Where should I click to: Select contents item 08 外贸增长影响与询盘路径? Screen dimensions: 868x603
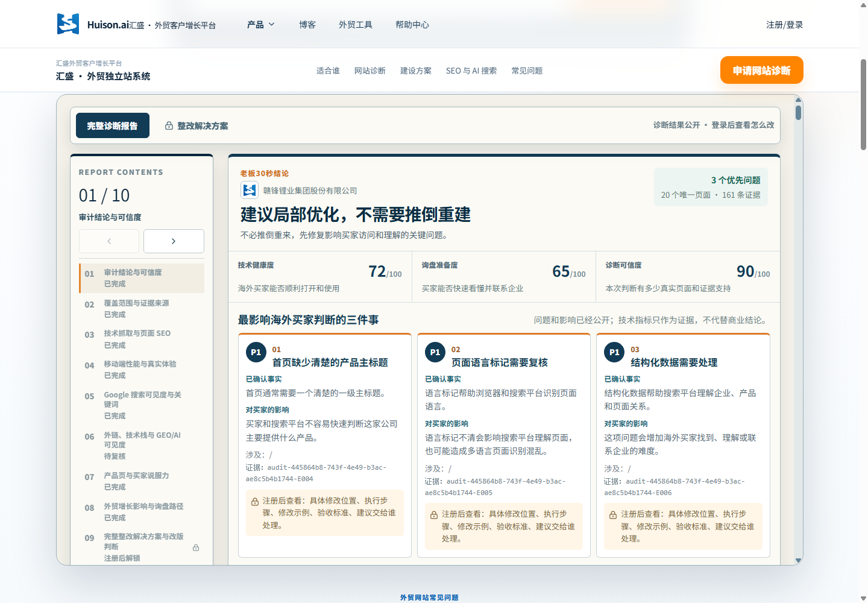tap(142, 512)
